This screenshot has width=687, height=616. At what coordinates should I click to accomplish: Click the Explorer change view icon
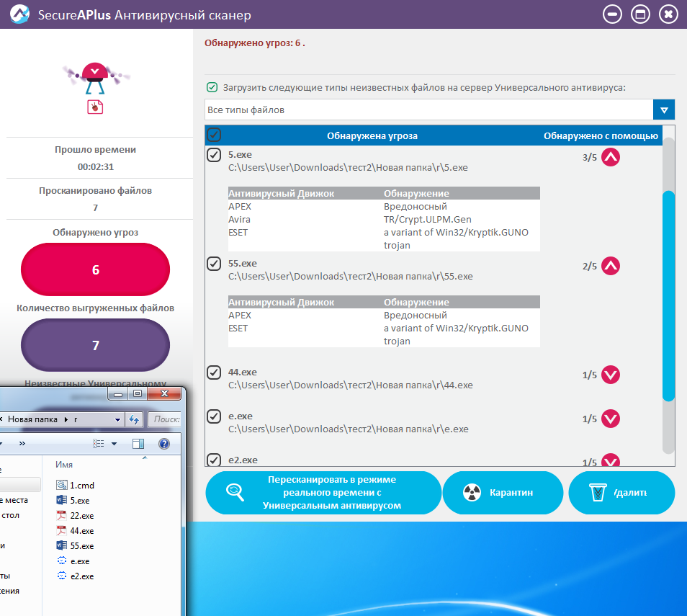[x=98, y=444]
